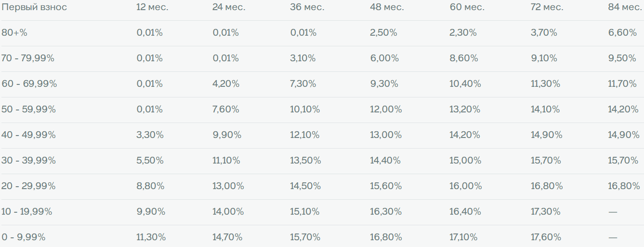Screen dimensions: 644x247
Task: Select the "60 мес." column header
Action: (466, 7)
